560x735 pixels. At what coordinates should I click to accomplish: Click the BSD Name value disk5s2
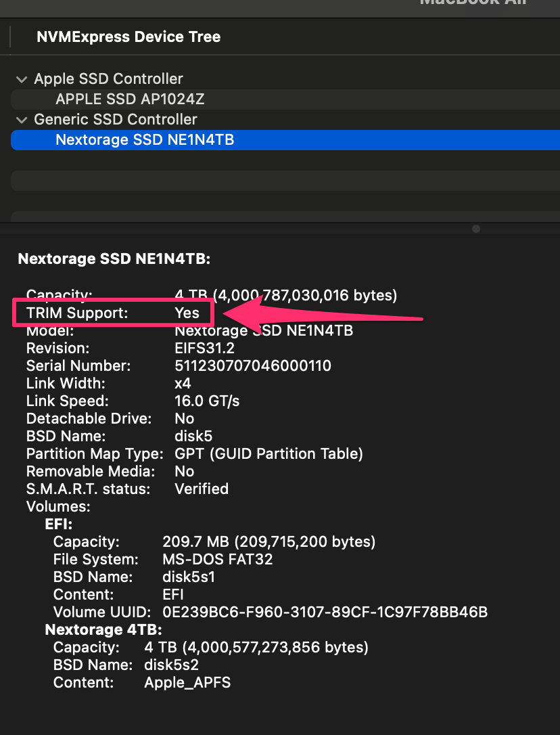tap(171, 665)
